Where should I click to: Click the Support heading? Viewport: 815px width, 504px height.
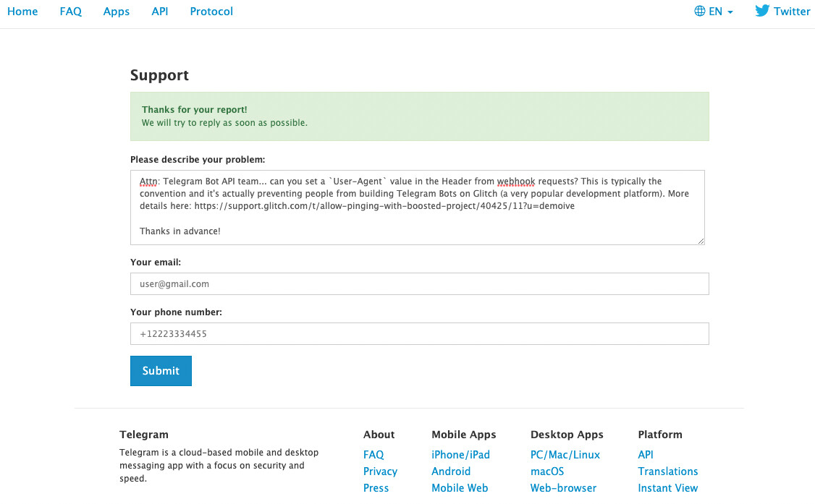159,75
